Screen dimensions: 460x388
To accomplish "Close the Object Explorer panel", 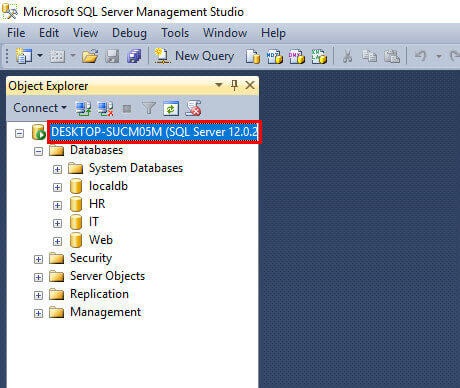I will [x=250, y=85].
